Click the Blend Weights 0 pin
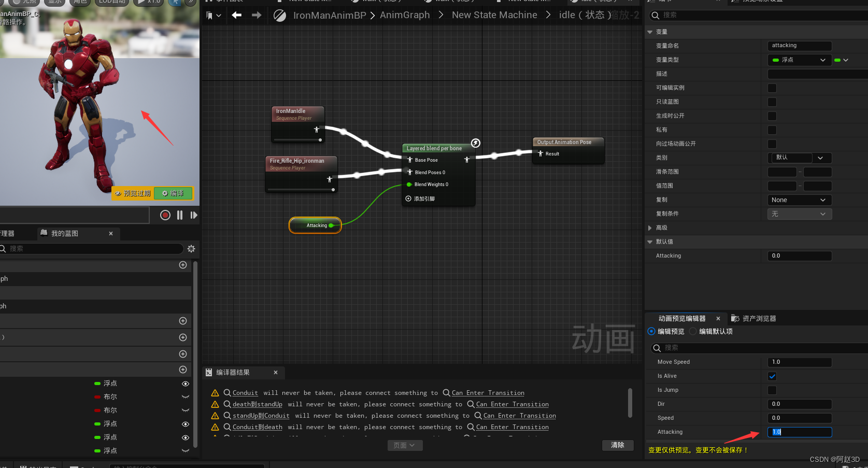The image size is (868, 468). [409, 185]
